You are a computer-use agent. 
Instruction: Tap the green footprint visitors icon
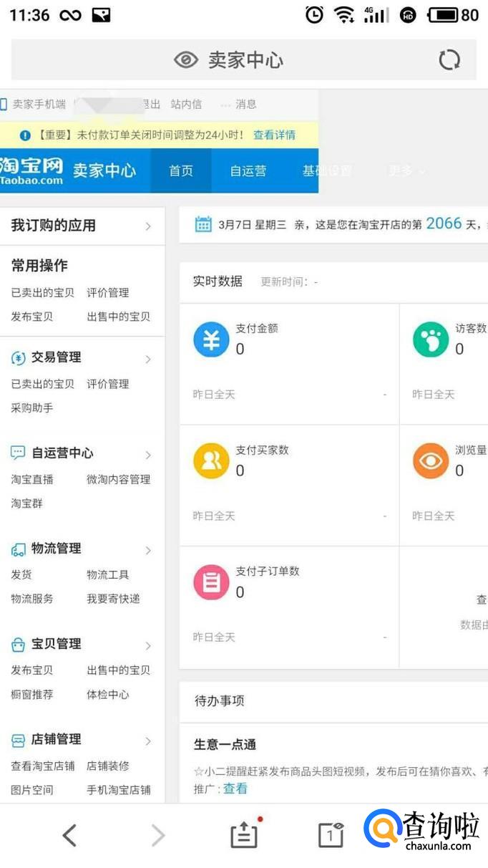click(x=431, y=339)
